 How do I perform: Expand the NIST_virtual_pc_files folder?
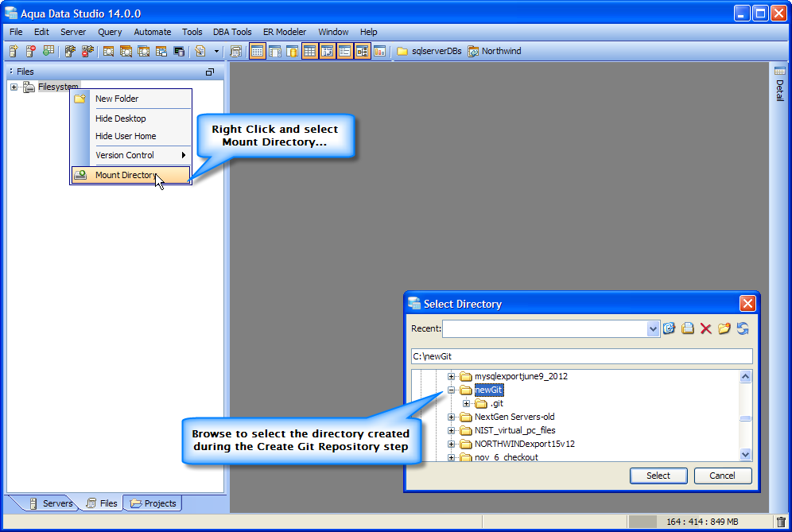[x=451, y=430]
